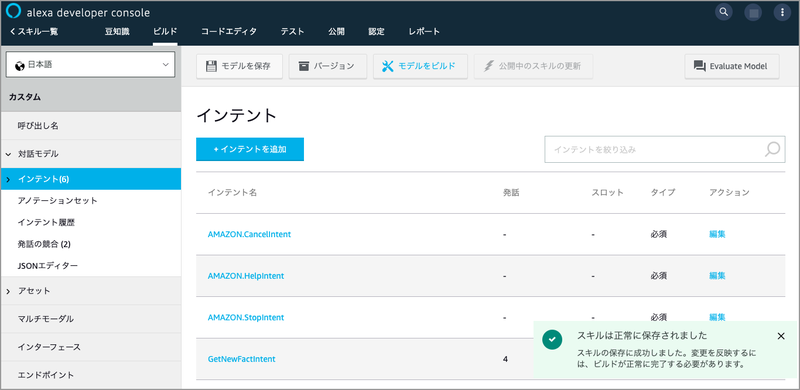The image size is (800, 390).
Task: Click the Evaluate Model button
Action: pos(732,66)
